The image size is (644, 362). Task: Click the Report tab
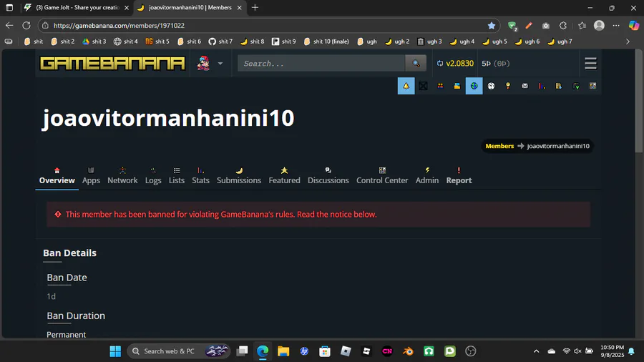coord(459,176)
